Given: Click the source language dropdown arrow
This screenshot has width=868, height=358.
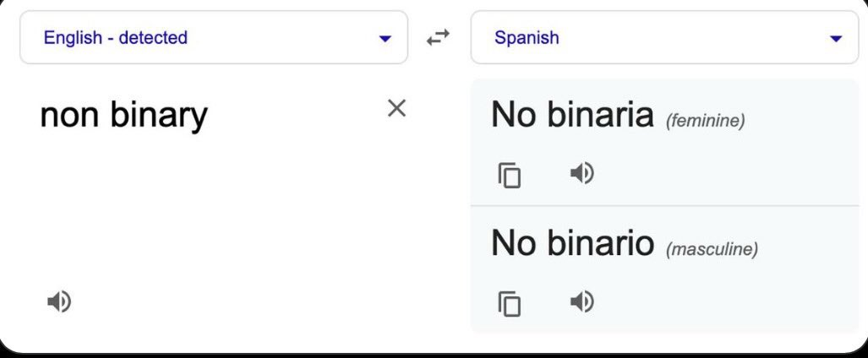Looking at the screenshot, I should click(x=385, y=38).
